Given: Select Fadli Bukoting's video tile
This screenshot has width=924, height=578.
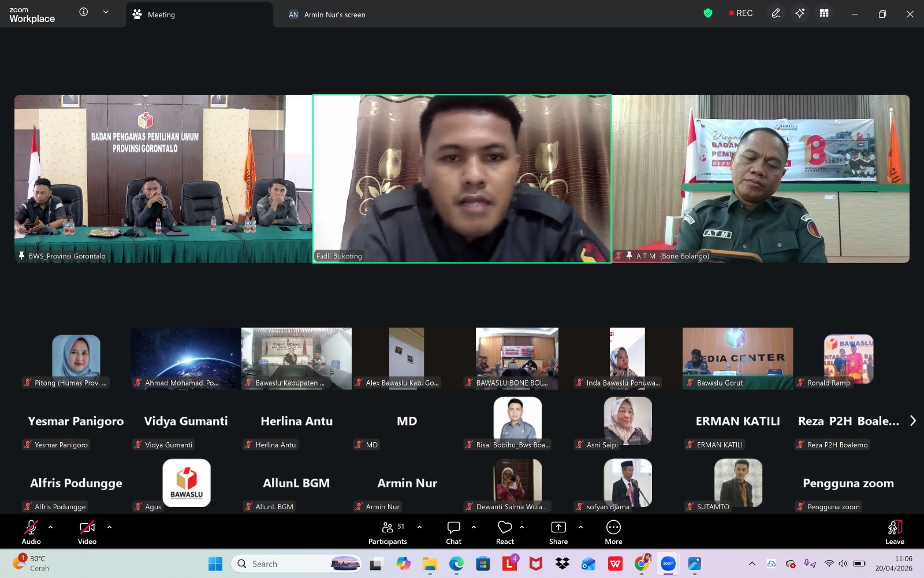Looking at the screenshot, I should (x=462, y=179).
